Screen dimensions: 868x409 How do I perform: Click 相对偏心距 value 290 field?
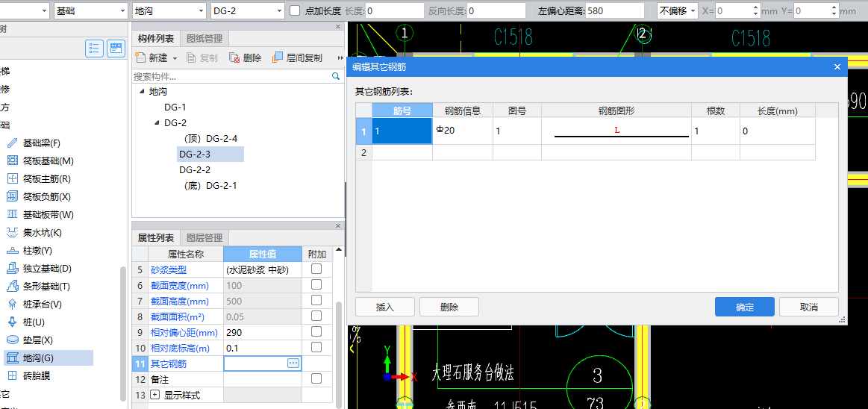coord(263,332)
